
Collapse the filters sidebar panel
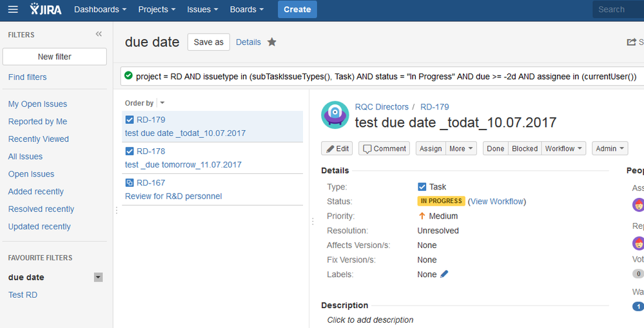[99, 34]
